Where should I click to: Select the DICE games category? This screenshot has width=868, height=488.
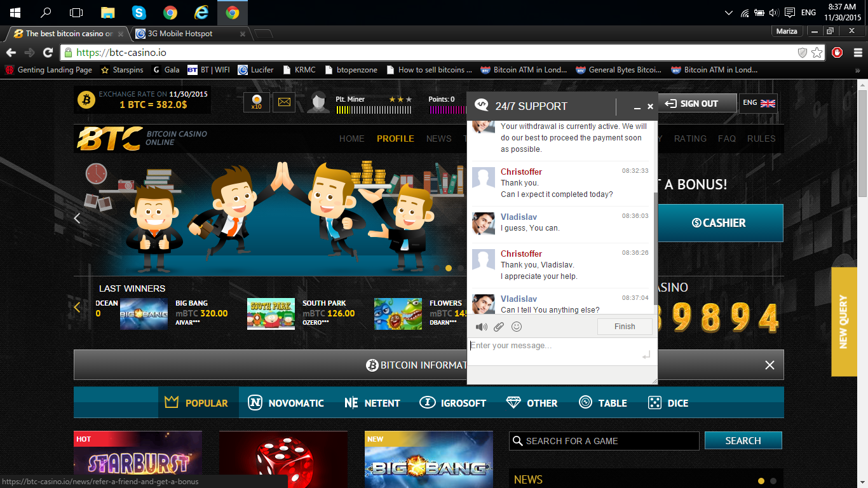click(668, 403)
